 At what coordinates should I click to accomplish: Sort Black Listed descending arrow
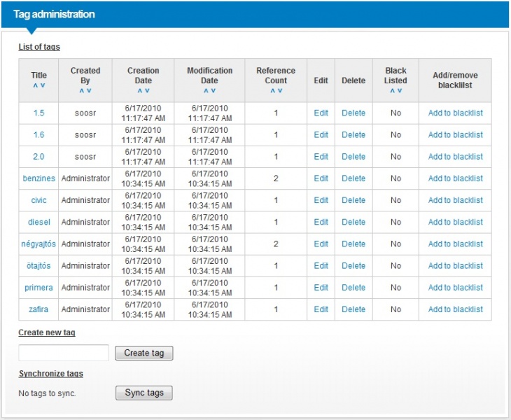tap(400, 91)
